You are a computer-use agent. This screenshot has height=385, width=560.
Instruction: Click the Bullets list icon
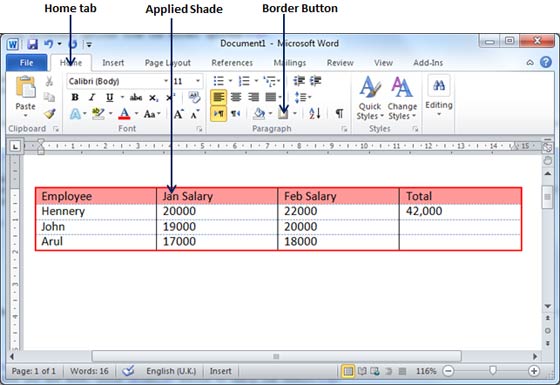point(219,81)
